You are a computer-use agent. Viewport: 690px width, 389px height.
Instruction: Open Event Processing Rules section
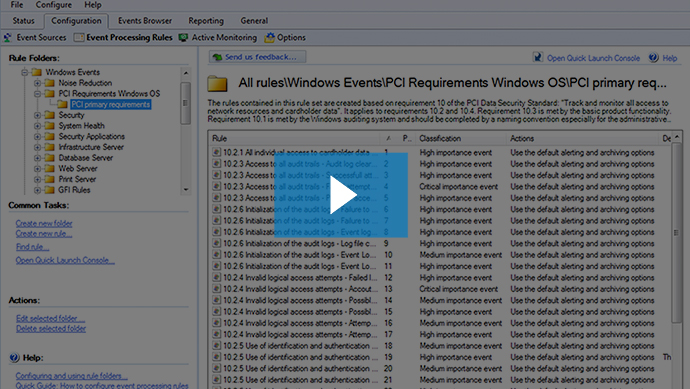(129, 37)
